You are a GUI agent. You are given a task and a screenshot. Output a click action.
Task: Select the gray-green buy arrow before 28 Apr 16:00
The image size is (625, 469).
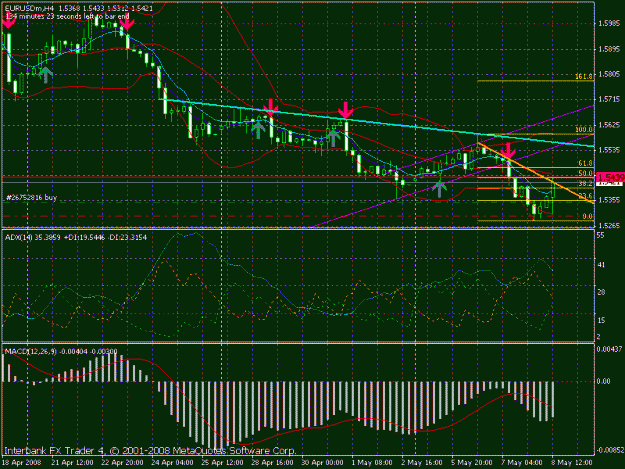tap(258, 130)
